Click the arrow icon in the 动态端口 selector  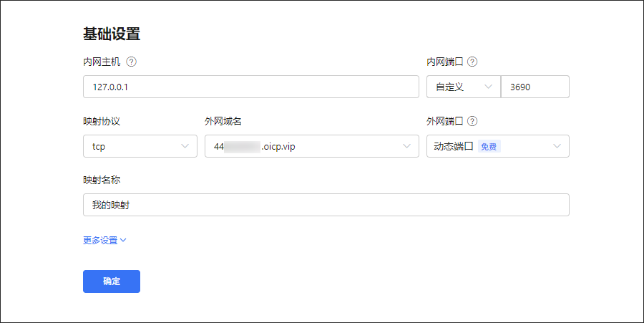[557, 146]
